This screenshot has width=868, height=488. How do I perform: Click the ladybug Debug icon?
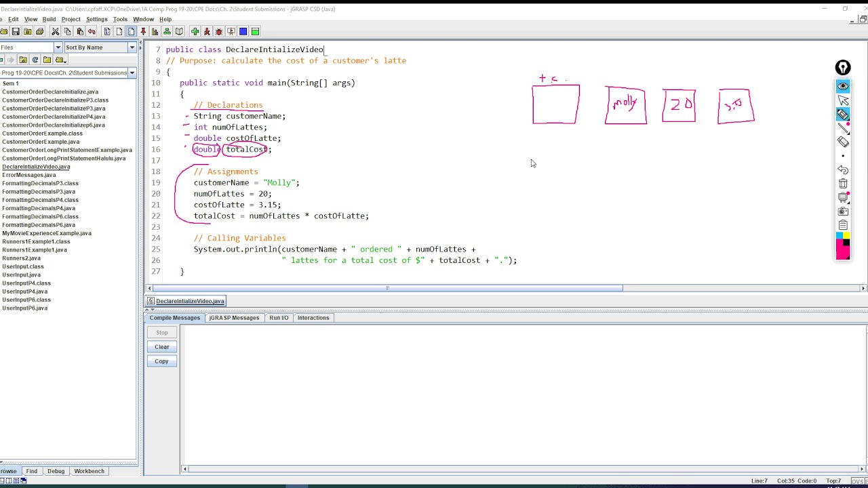(x=218, y=32)
